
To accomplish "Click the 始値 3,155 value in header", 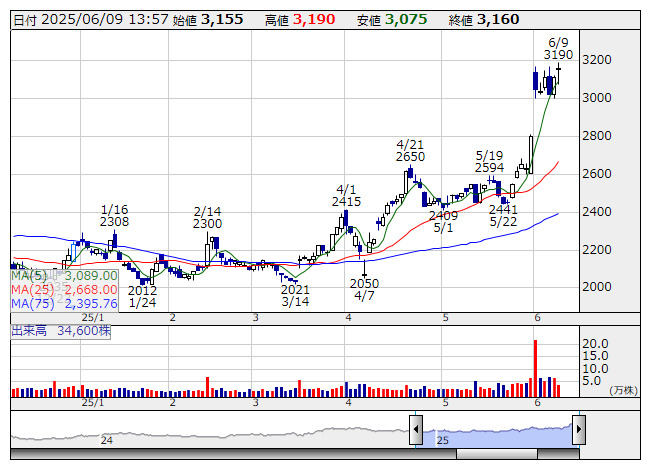I will click(x=221, y=20).
